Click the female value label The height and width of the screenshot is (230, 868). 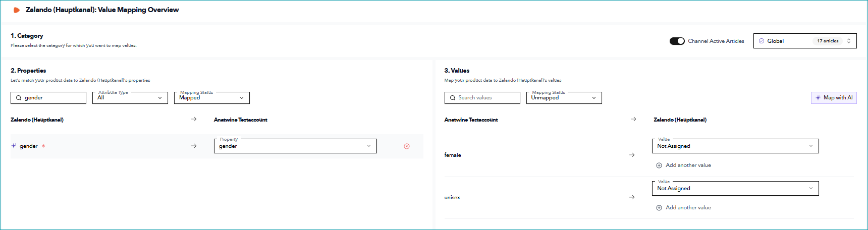click(453, 155)
